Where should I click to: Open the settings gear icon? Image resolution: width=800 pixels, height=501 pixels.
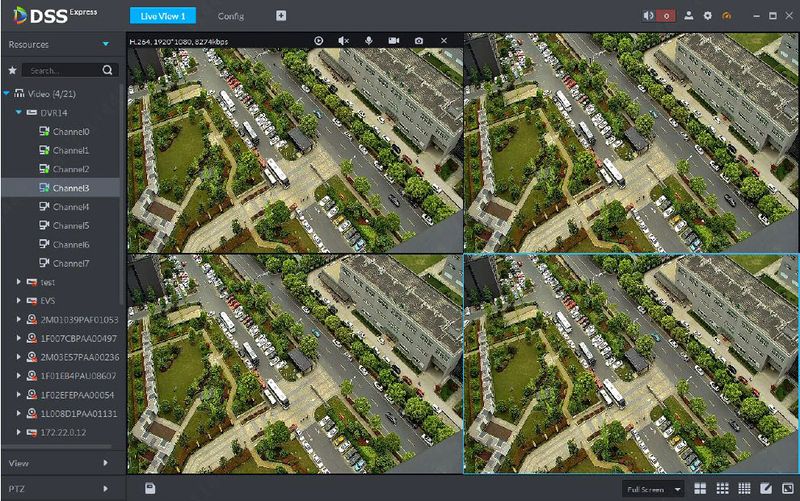707,16
